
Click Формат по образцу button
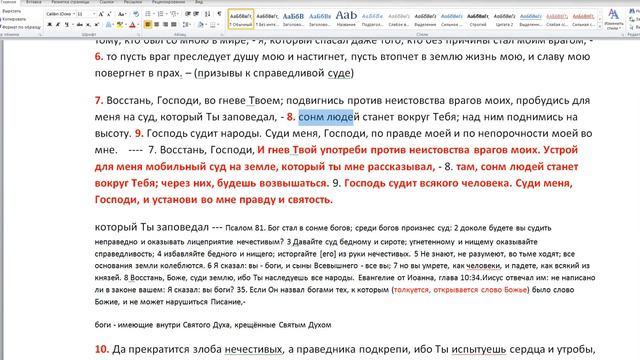pyautogui.click(x=20, y=27)
